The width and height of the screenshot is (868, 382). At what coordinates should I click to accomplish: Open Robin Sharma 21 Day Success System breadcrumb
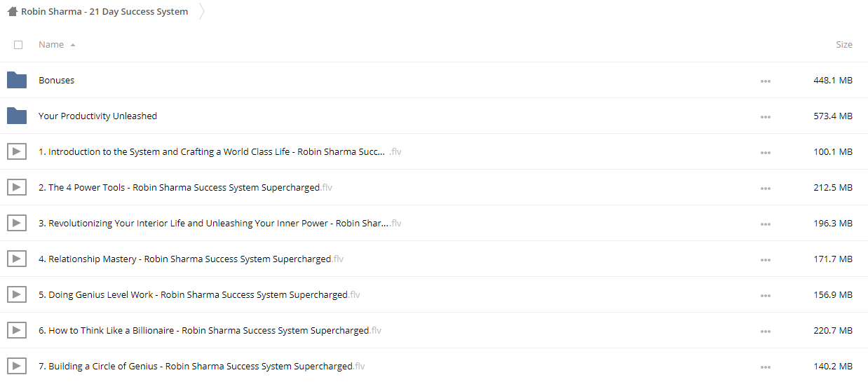[104, 11]
